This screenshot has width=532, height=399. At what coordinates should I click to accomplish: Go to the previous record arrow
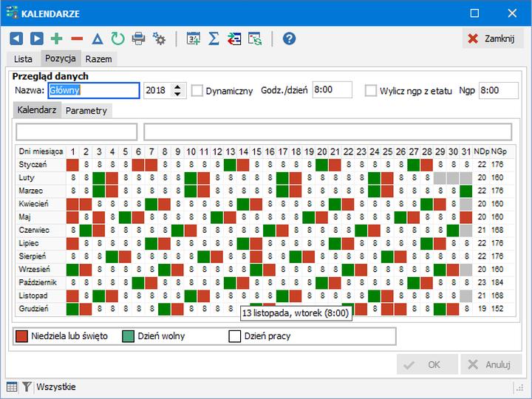click(x=16, y=39)
